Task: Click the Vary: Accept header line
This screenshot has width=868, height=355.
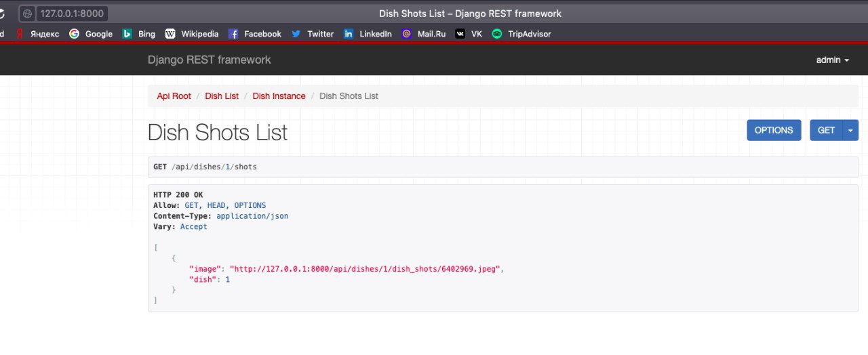Action: (180, 227)
